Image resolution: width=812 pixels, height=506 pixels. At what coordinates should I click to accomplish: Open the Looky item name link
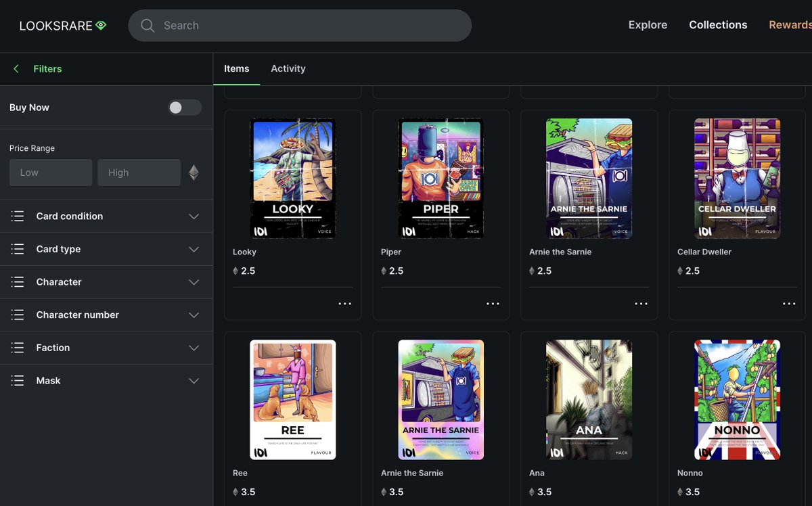point(244,252)
